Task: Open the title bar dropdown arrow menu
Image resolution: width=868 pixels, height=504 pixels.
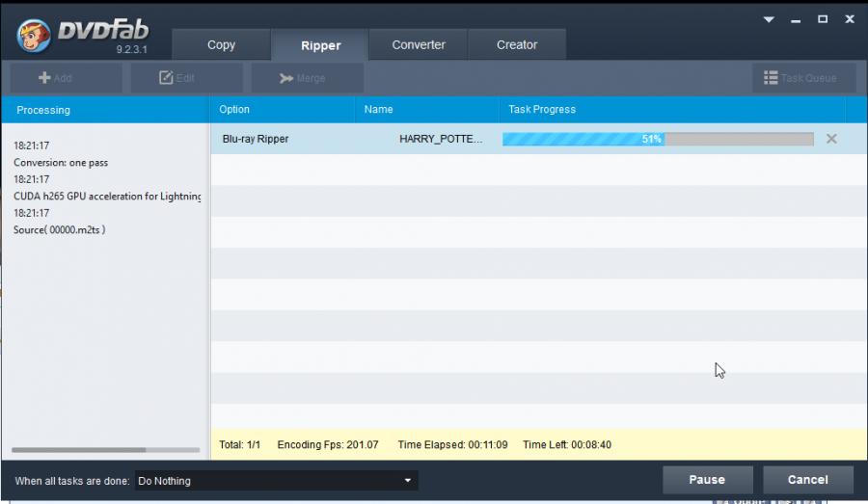Action: point(769,19)
